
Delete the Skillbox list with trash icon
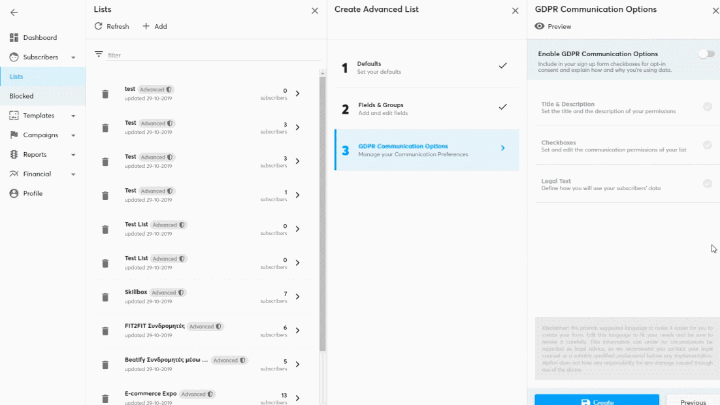pos(105,297)
